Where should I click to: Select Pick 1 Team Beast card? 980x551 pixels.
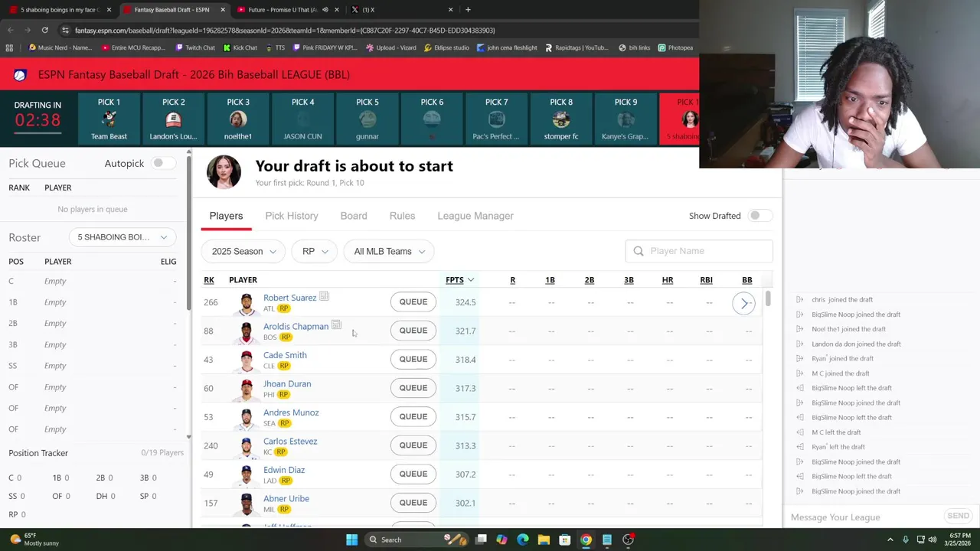coord(109,119)
